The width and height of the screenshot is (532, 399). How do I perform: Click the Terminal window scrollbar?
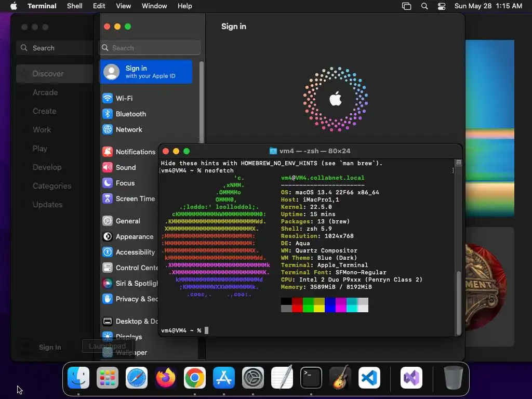tap(459, 303)
